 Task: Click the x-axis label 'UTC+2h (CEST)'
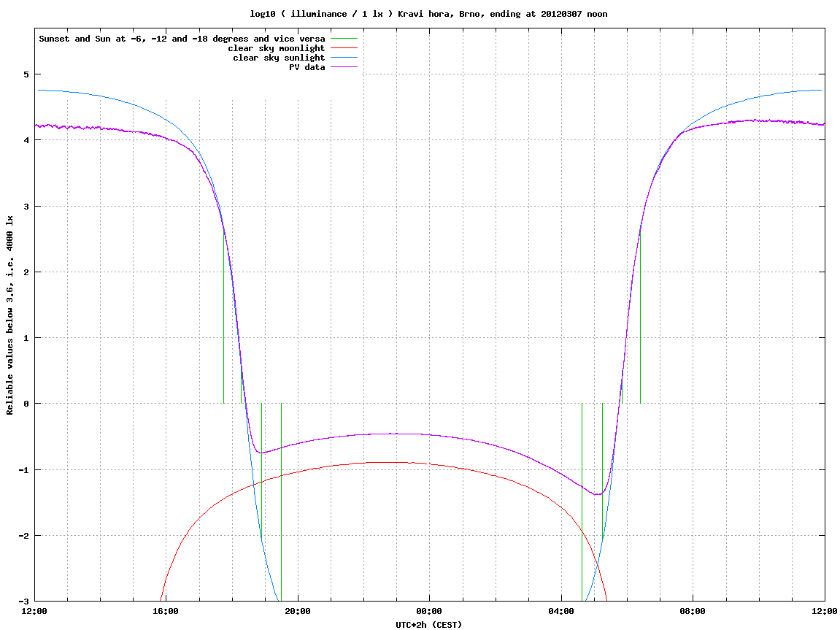point(428,625)
